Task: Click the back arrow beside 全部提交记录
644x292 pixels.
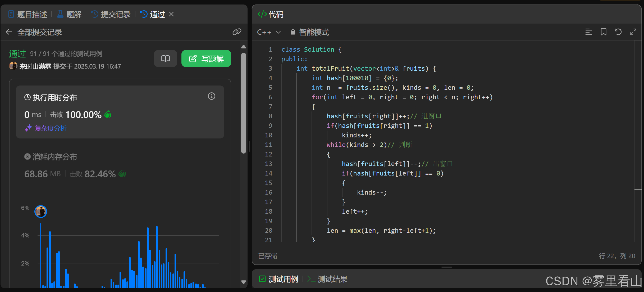Action: (9, 32)
